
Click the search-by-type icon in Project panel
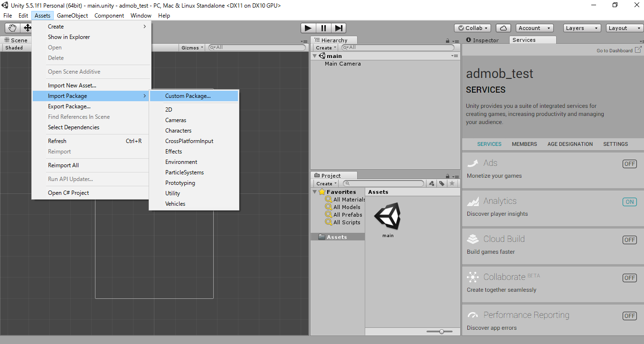[x=432, y=183]
